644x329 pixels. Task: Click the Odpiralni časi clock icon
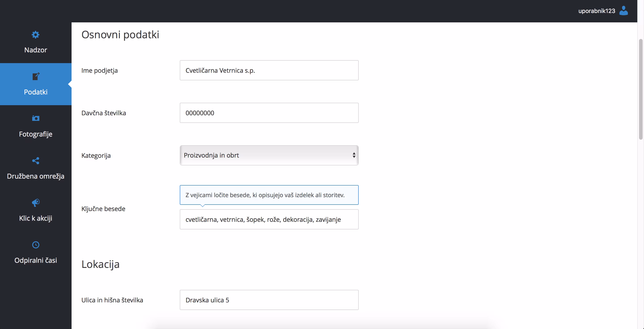tap(36, 245)
